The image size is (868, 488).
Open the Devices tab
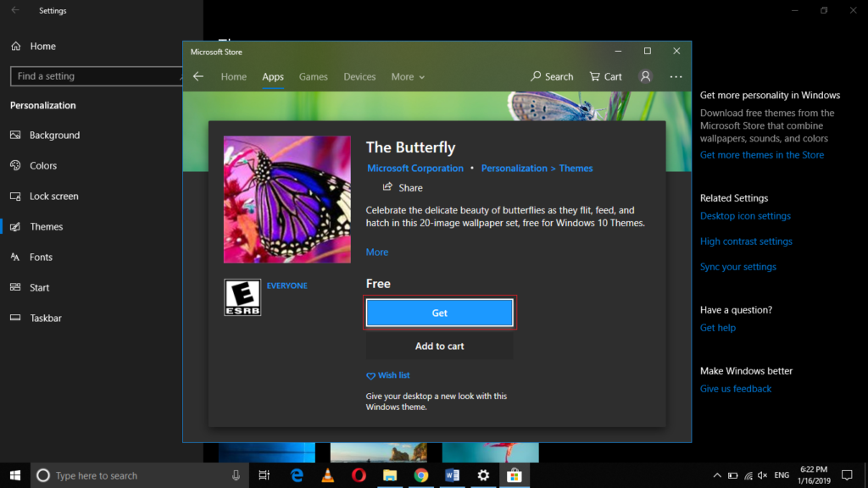359,76
